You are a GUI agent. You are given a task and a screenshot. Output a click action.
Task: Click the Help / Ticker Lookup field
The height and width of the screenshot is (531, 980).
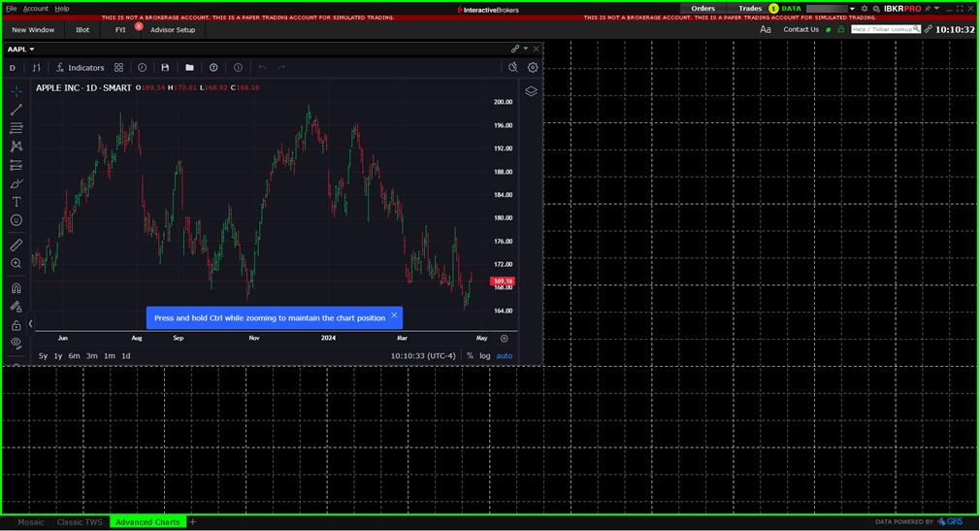click(886, 29)
